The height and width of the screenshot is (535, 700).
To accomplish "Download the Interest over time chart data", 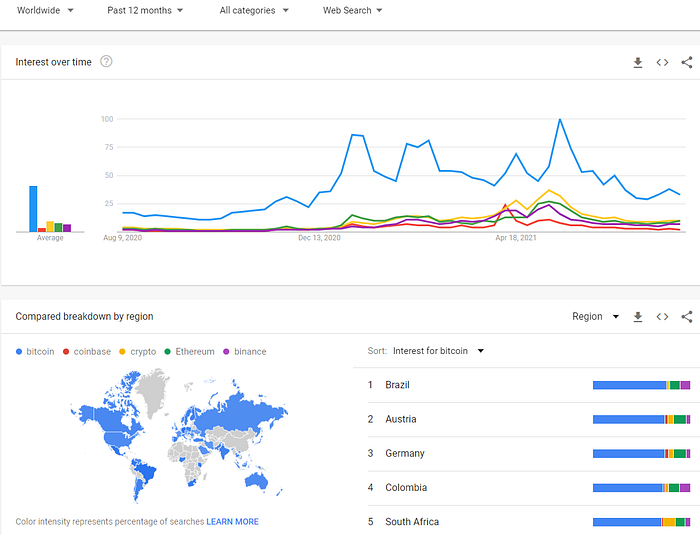I will click(x=638, y=63).
